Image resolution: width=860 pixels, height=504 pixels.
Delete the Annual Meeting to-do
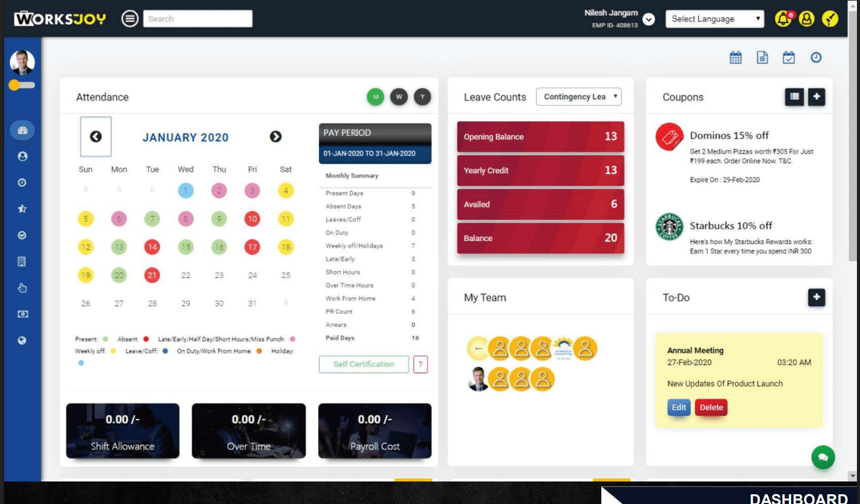click(711, 408)
